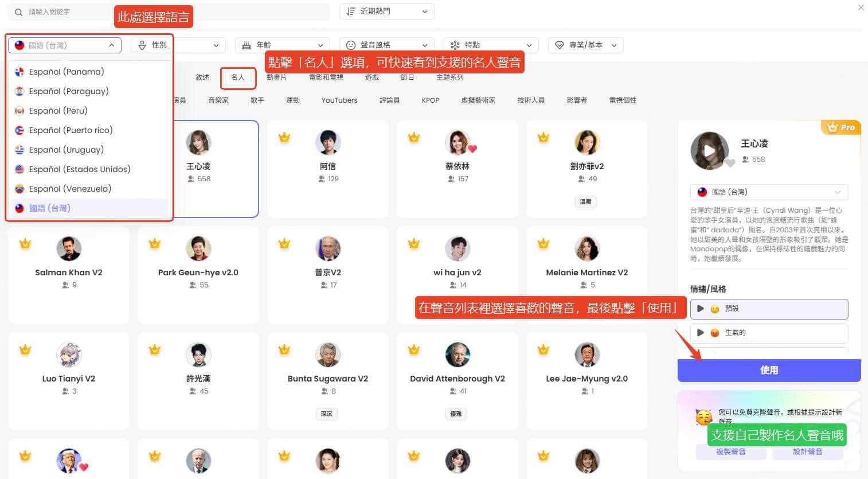This screenshot has height=479, width=868.
Task: Open detail panel 國語 (台灣) language dropdown
Action: (x=769, y=192)
